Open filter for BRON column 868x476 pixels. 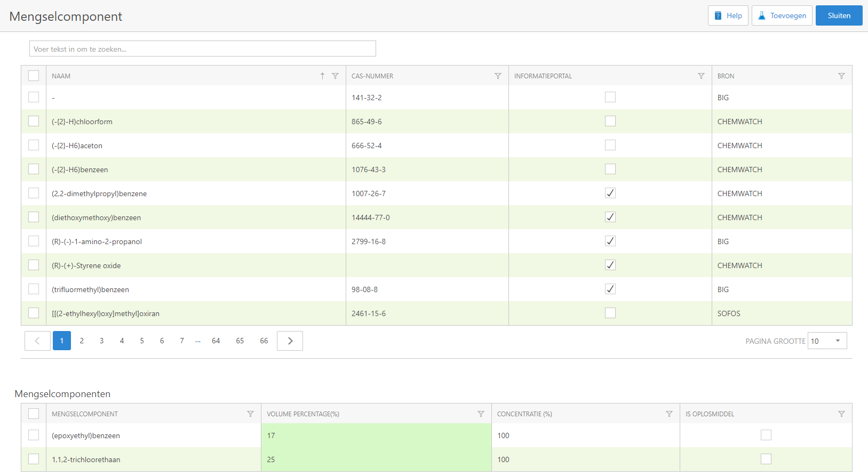point(841,76)
